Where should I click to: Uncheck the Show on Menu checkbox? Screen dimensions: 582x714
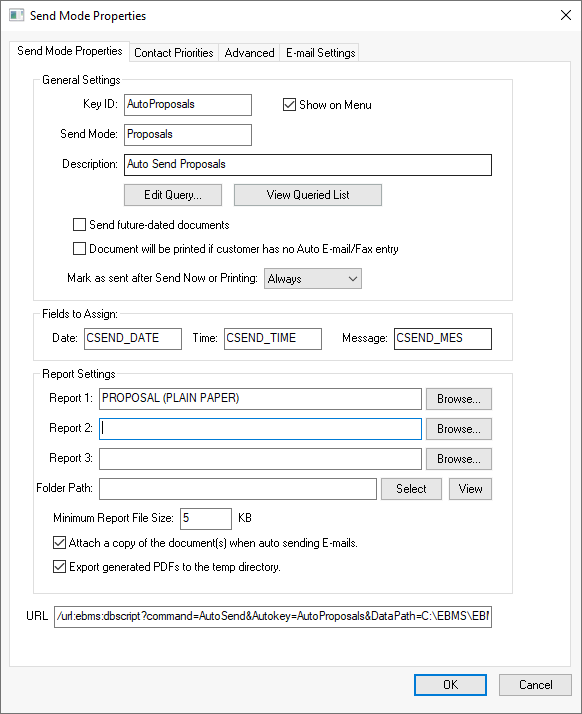(289, 105)
